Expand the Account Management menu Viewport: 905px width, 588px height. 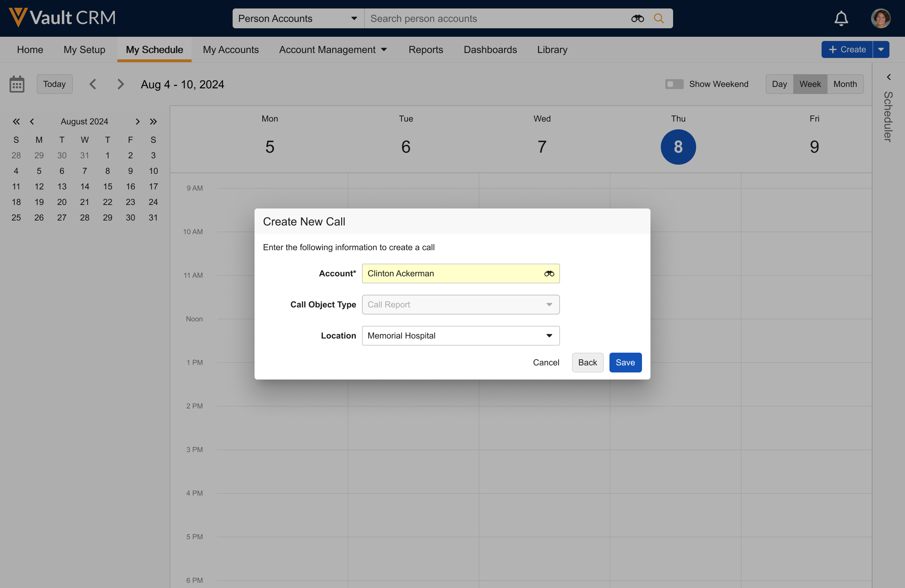click(x=333, y=50)
